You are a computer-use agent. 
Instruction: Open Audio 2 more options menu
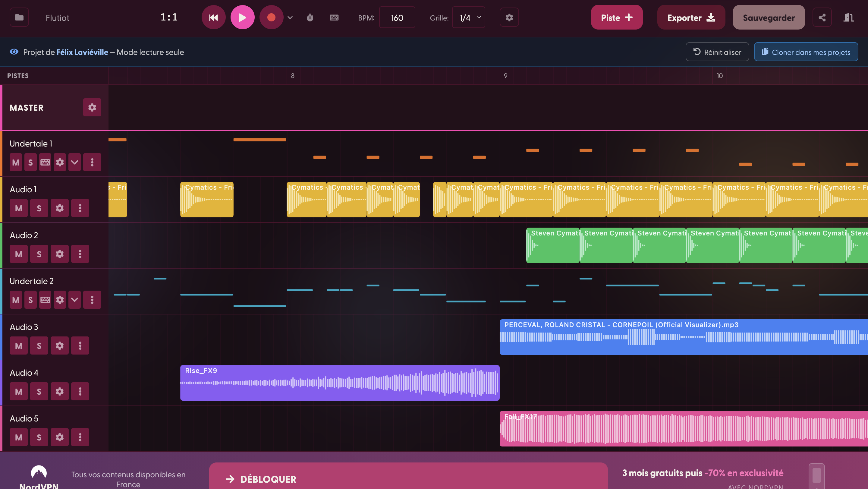[x=80, y=254]
